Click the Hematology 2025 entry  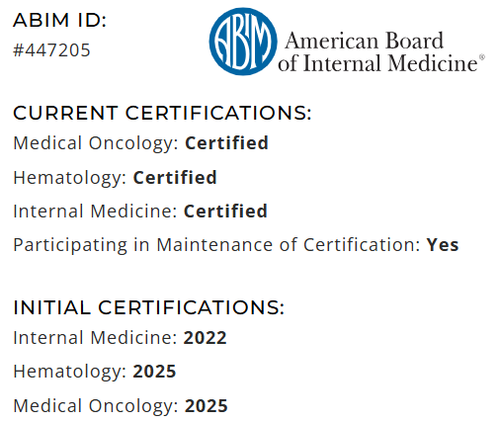[x=94, y=372]
